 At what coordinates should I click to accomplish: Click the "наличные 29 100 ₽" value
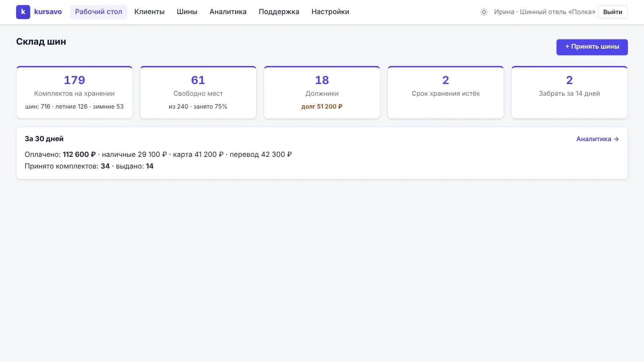click(x=134, y=154)
